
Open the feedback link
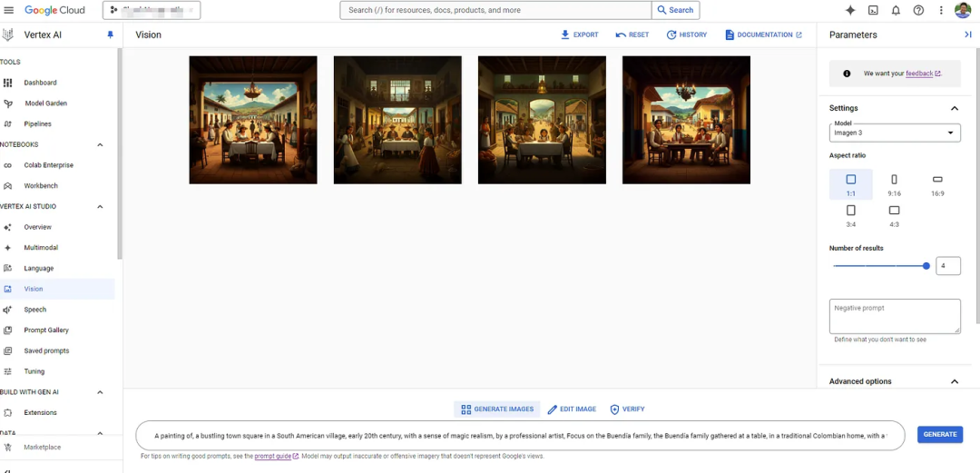tap(923, 74)
